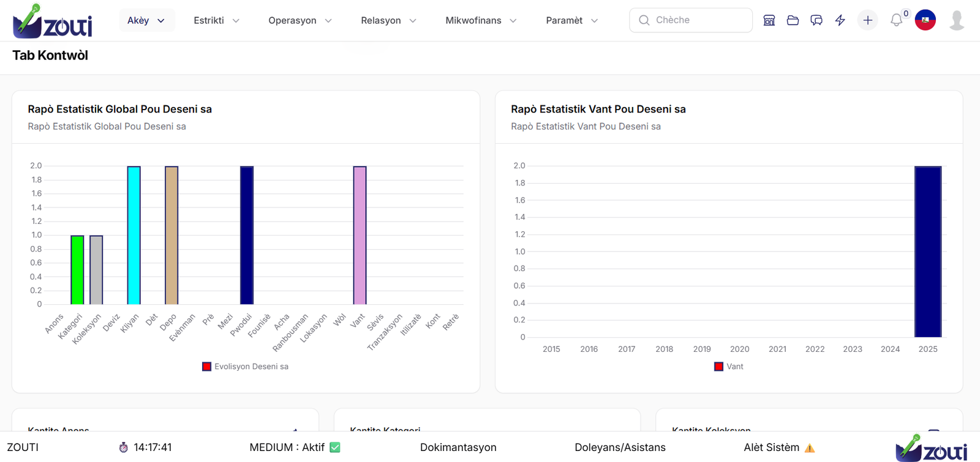Click the Haiti flag language selector
This screenshot has width=980, height=462.
point(925,20)
